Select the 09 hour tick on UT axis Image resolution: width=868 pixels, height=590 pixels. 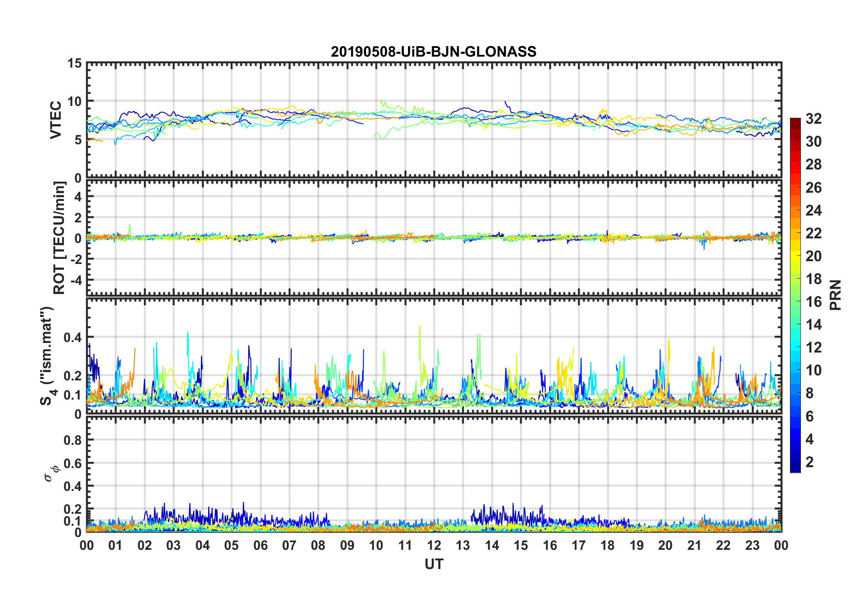coord(347,545)
